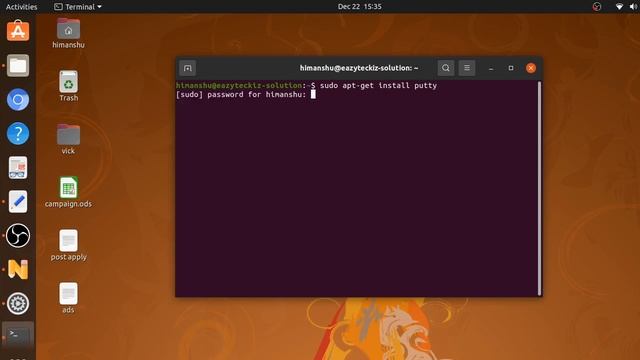
Task: Select campaign.ods spreadsheet file
Action: (x=68, y=192)
